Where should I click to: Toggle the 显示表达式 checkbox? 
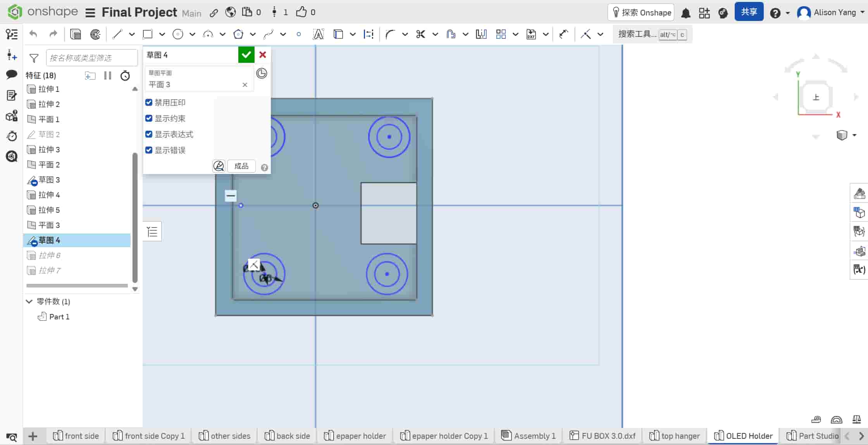(x=149, y=134)
